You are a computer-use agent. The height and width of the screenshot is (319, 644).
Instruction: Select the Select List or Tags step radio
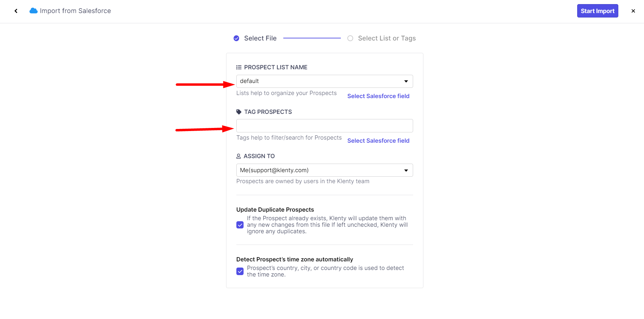[350, 38]
